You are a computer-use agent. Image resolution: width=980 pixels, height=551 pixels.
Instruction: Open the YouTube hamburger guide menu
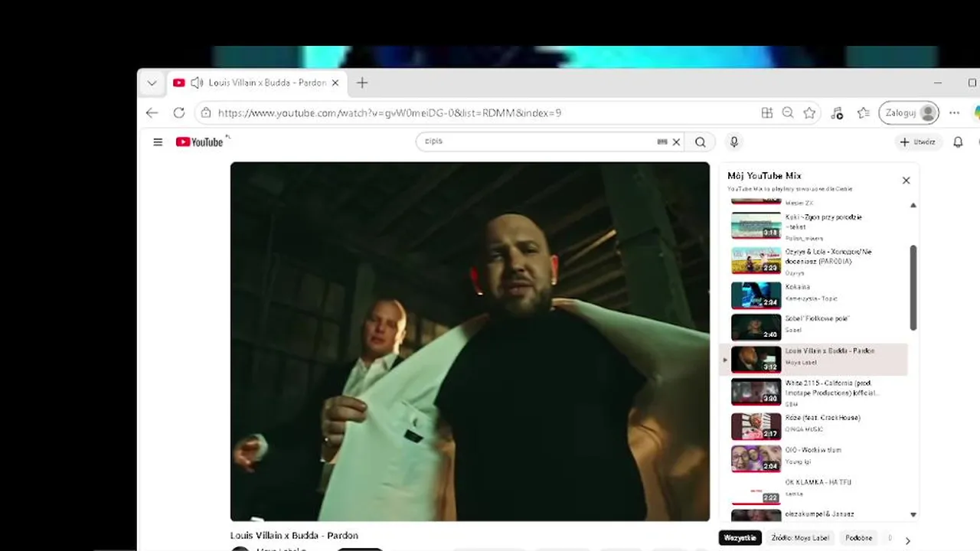(x=158, y=142)
